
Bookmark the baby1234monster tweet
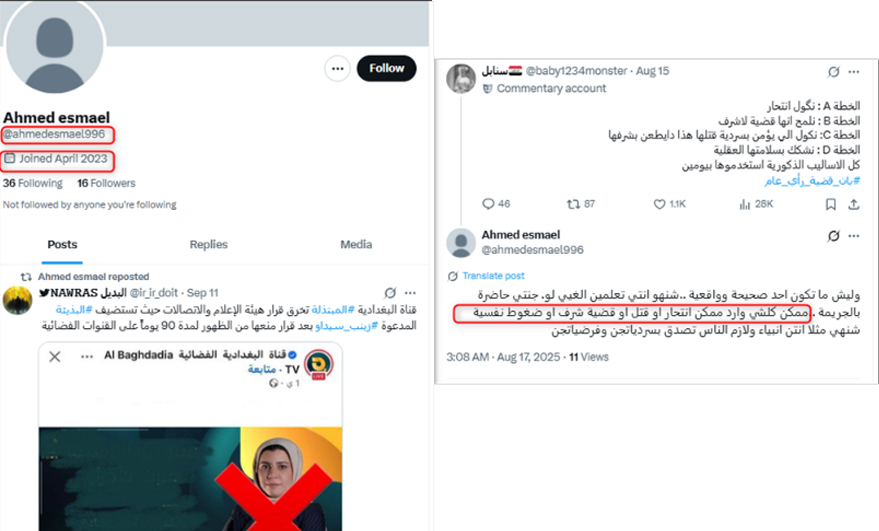point(831,205)
